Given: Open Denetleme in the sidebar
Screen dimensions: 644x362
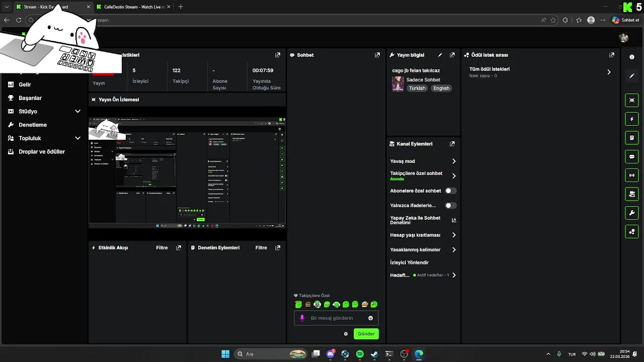Looking at the screenshot, I should click(x=33, y=125).
